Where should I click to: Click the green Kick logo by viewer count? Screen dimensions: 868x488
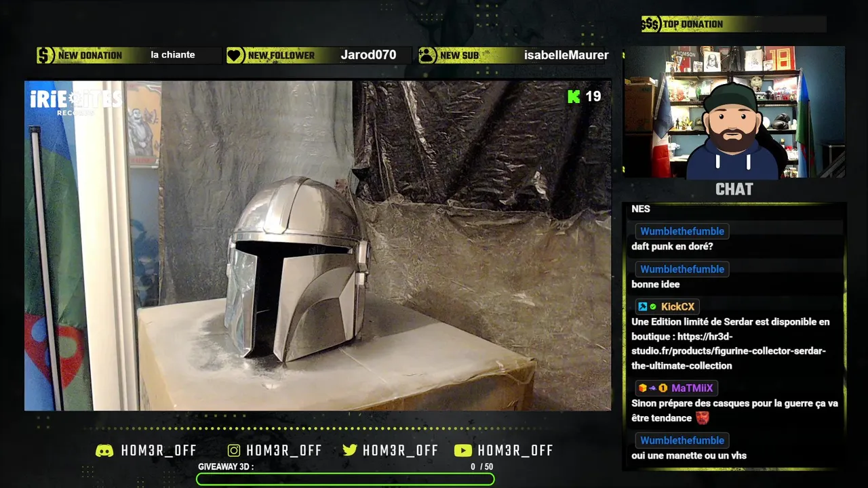pos(574,96)
